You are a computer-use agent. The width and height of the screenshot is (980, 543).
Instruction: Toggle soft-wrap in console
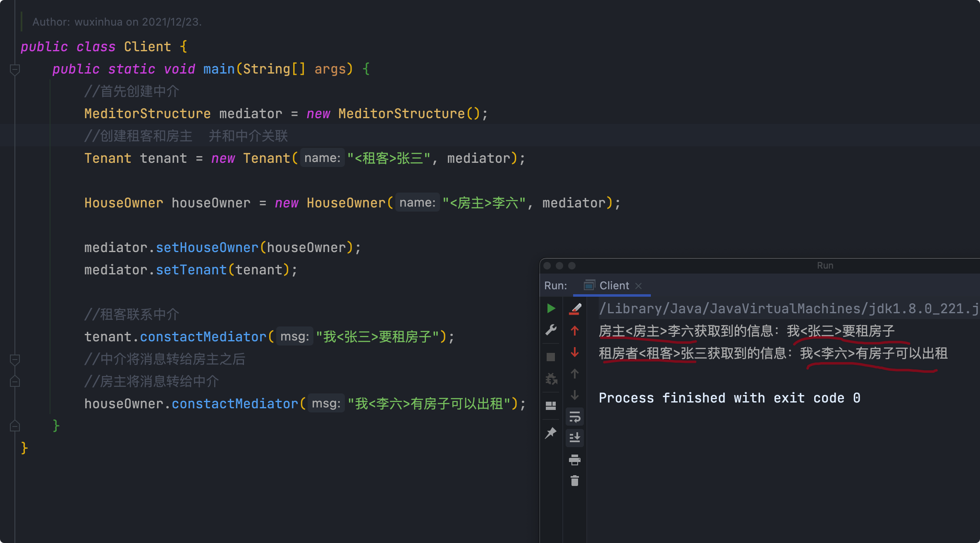tap(575, 417)
